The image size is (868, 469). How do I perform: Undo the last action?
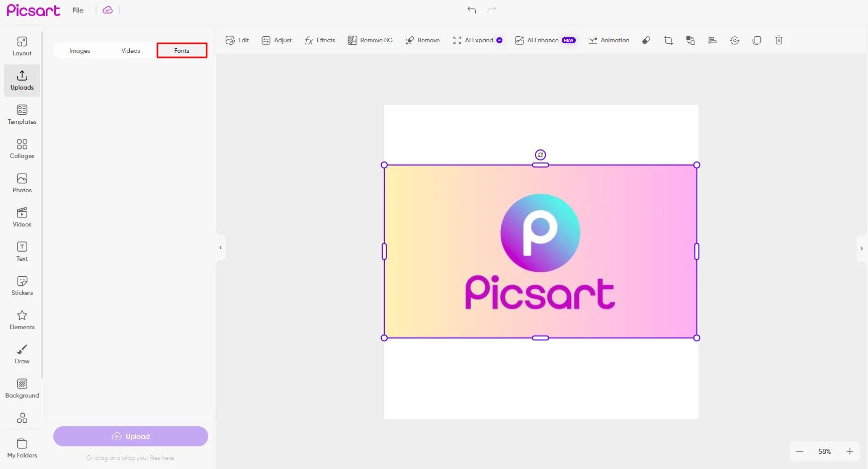click(472, 10)
